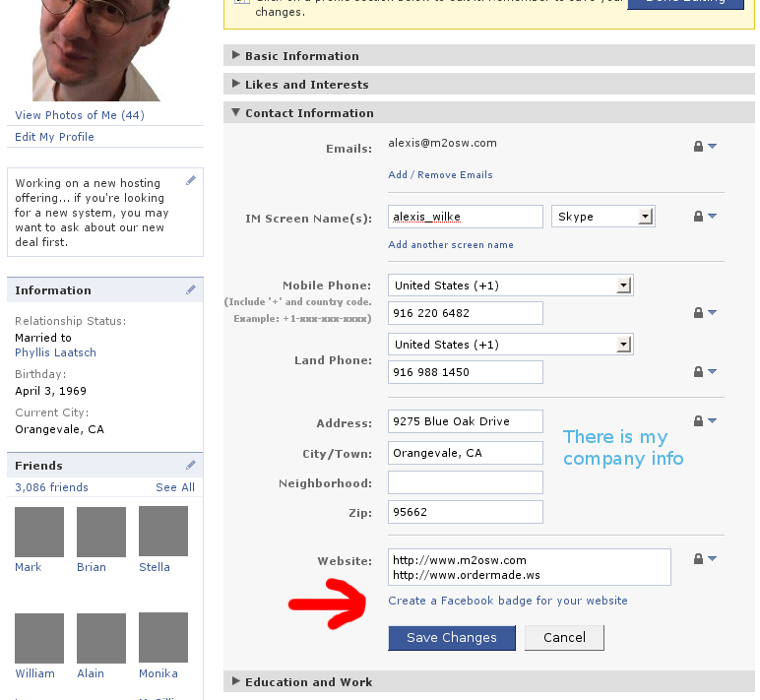The image size is (760, 700).
Task: Open the Mobile Phone country code dropdown
Action: click(510, 286)
